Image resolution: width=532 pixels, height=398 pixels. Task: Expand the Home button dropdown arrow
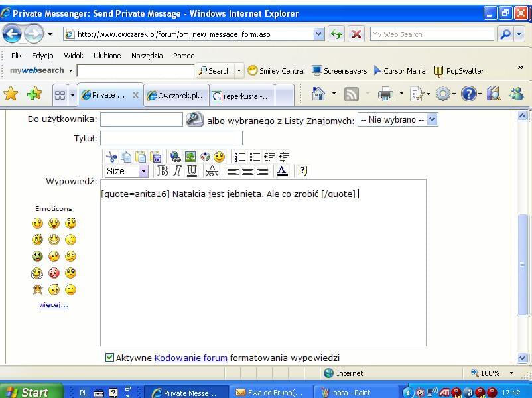[x=334, y=94]
